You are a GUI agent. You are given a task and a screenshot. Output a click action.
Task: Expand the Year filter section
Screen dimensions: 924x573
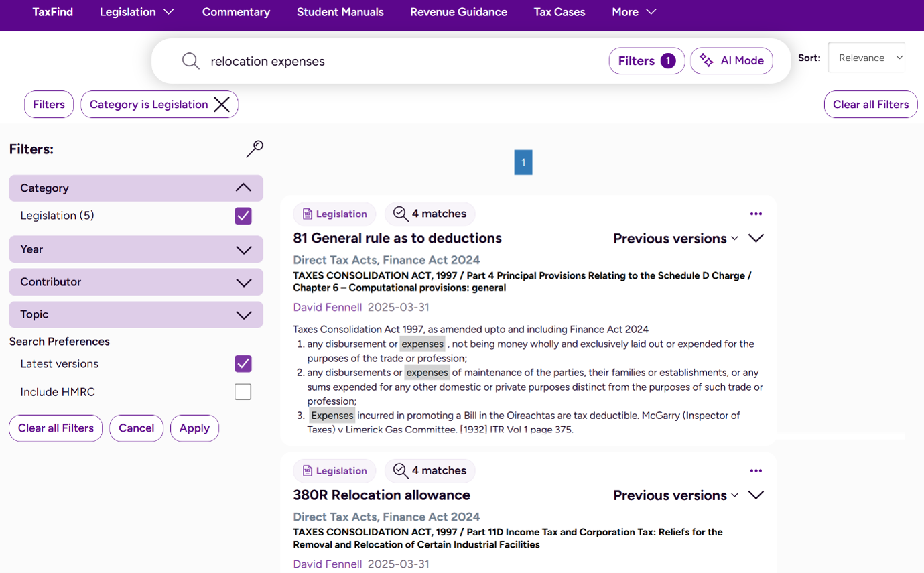[136, 249]
